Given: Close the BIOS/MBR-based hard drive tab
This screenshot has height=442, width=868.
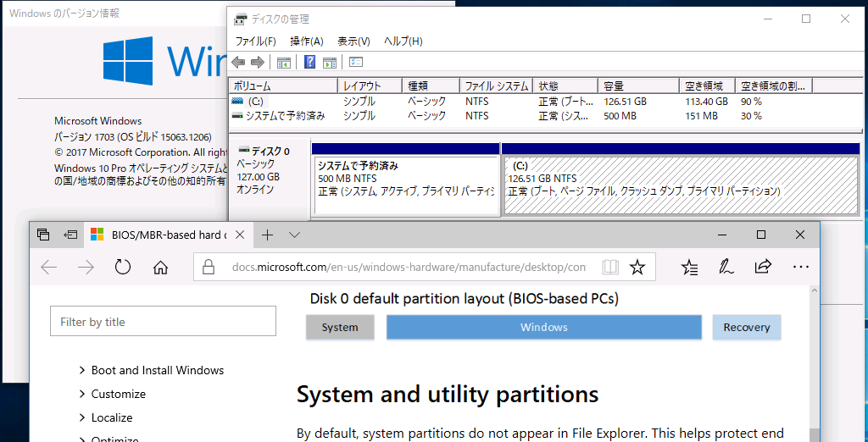Looking at the screenshot, I should tap(240, 235).
